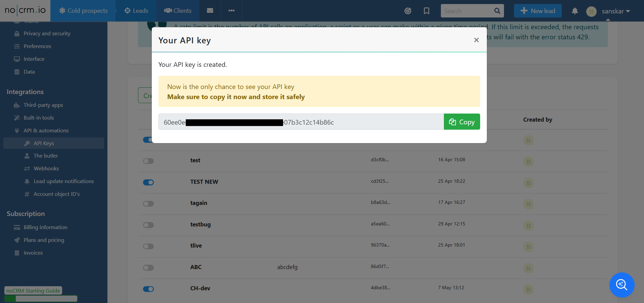Focus the Search field
The width and height of the screenshot is (644, 303).
[x=467, y=11]
